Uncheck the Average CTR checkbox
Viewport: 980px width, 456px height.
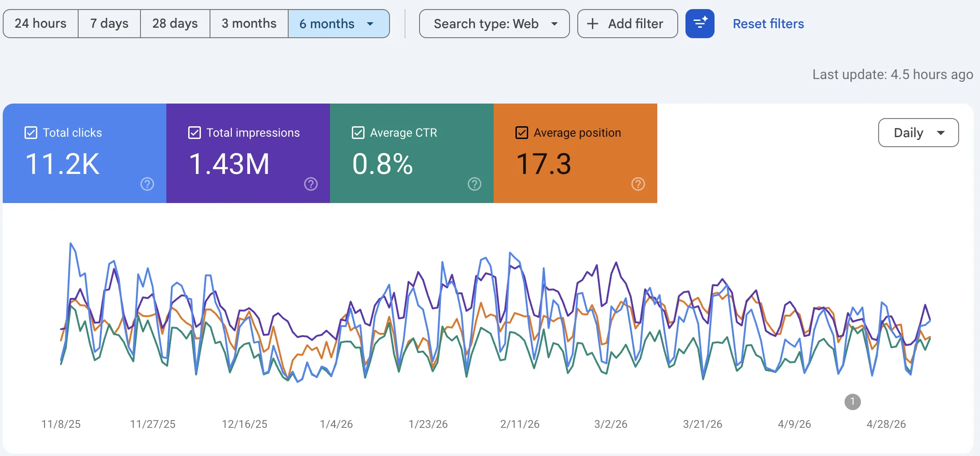(358, 133)
